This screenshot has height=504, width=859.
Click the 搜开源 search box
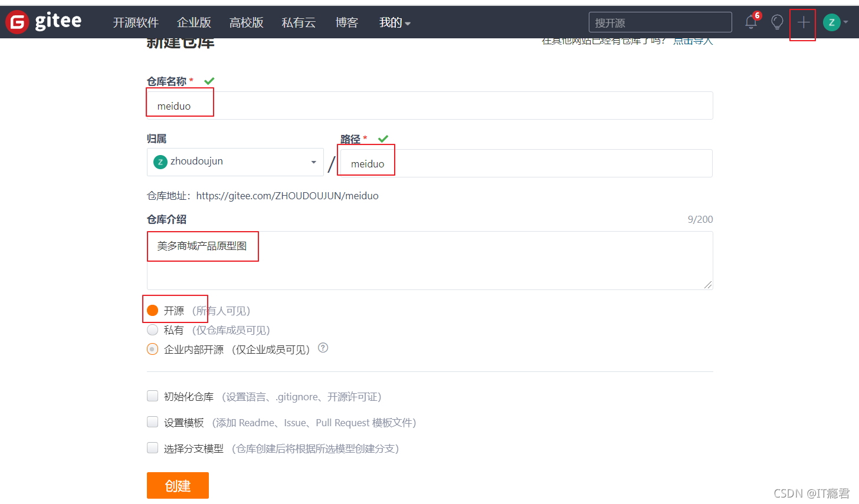click(660, 22)
